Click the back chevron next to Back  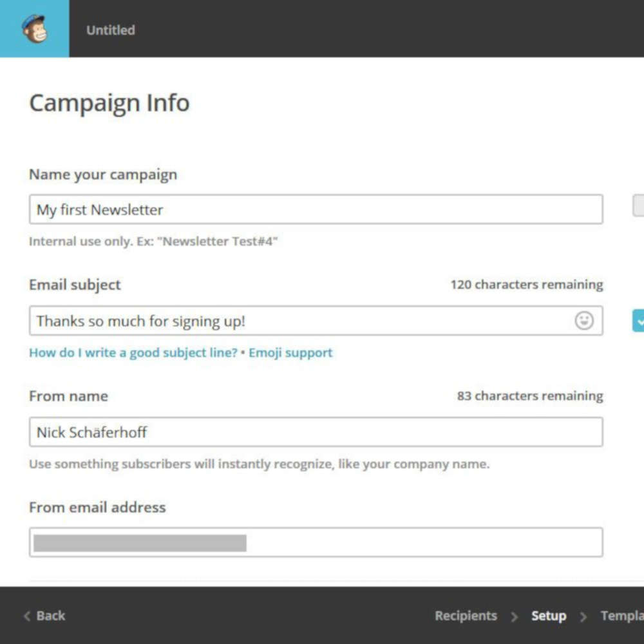[x=26, y=616]
